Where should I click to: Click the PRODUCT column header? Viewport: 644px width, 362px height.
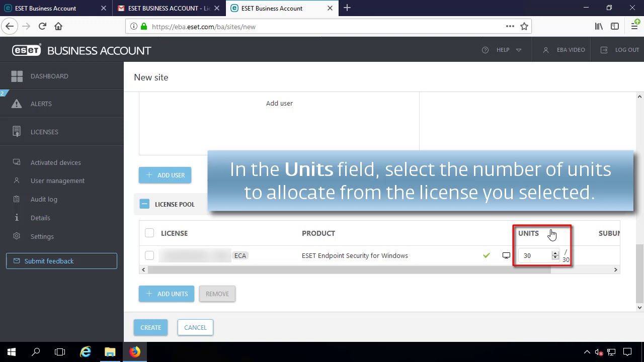(x=318, y=233)
